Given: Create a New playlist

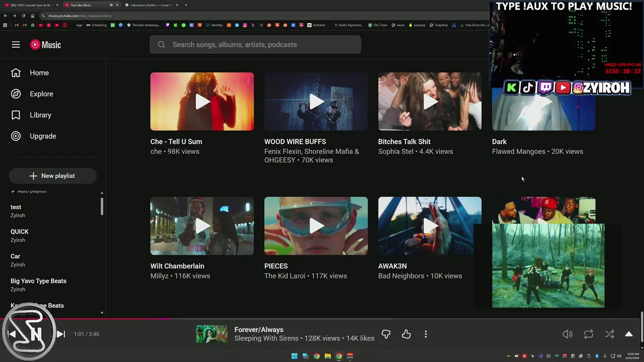Looking at the screenshot, I should 52,176.
